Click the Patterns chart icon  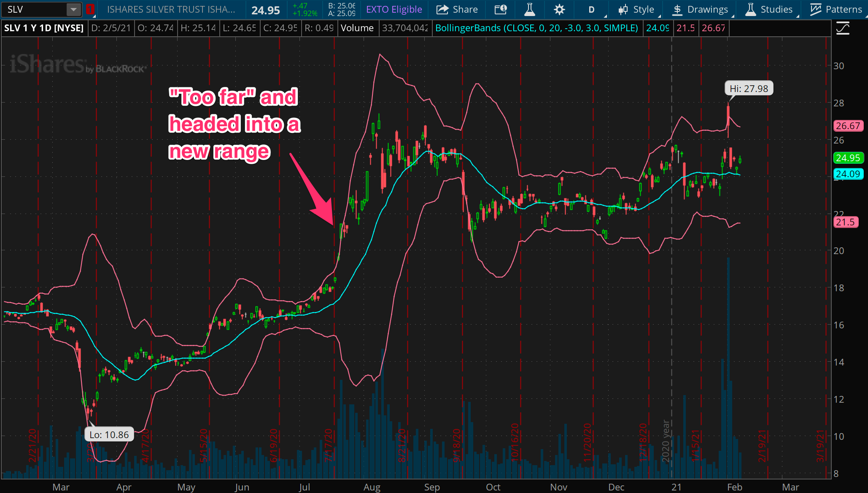[816, 9]
